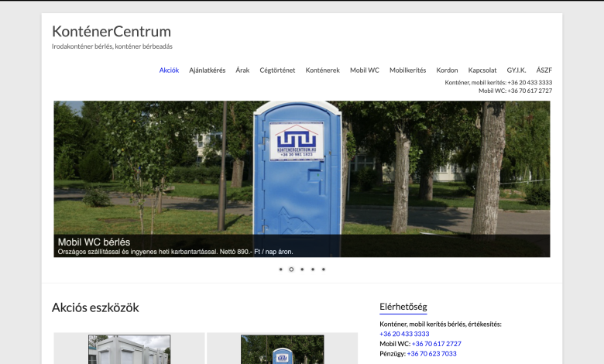Open the Kapcsolat page

[482, 70]
